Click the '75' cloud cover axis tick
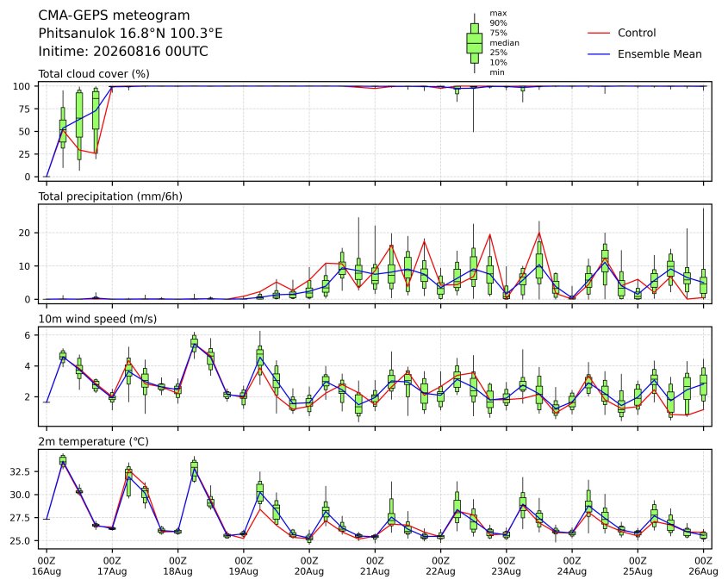The width and height of the screenshot is (728, 586). pos(25,109)
